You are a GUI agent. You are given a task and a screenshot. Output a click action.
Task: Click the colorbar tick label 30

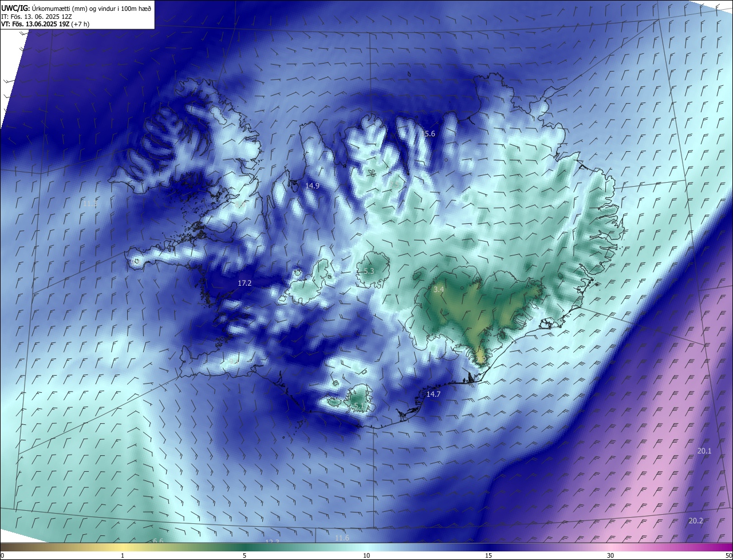coord(610,555)
